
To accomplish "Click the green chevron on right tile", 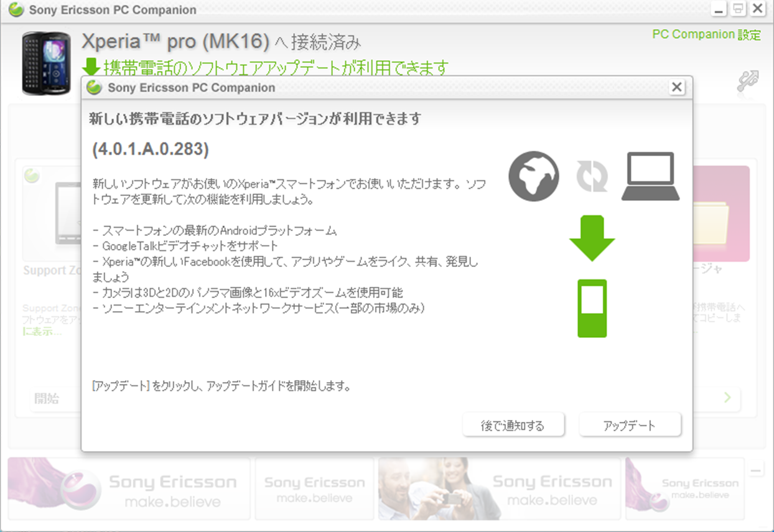I will tap(727, 398).
